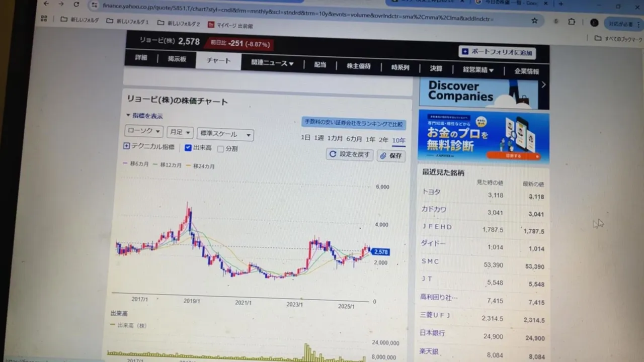Open トヨタ in recently viewed
The height and width of the screenshot is (362, 644).
click(431, 192)
